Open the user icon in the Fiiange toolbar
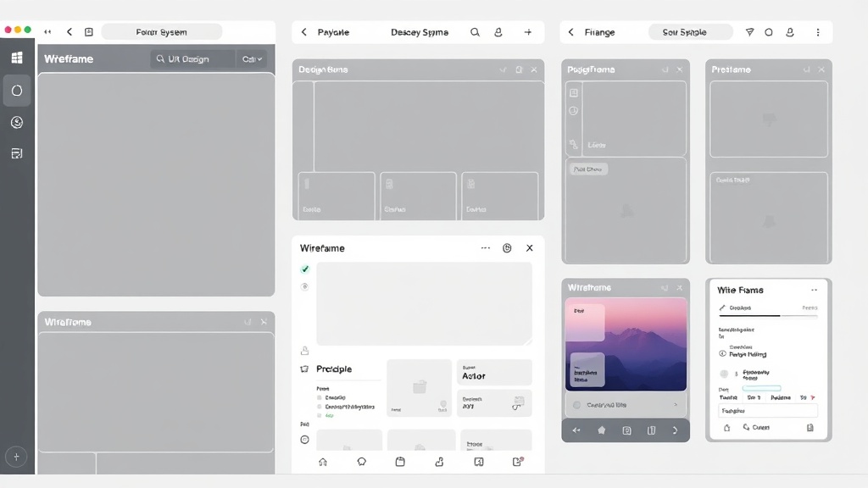Screen dimensions: 868x488 click(790, 32)
